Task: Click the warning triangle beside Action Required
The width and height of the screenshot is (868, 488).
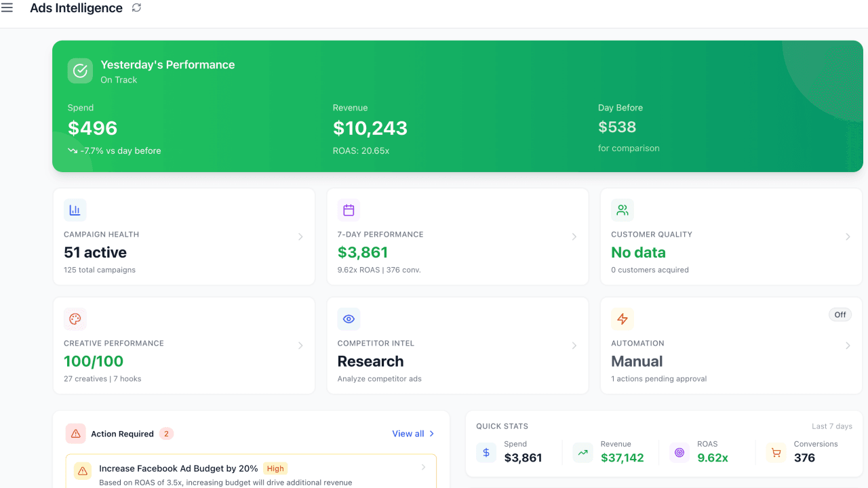Action: [x=75, y=433]
